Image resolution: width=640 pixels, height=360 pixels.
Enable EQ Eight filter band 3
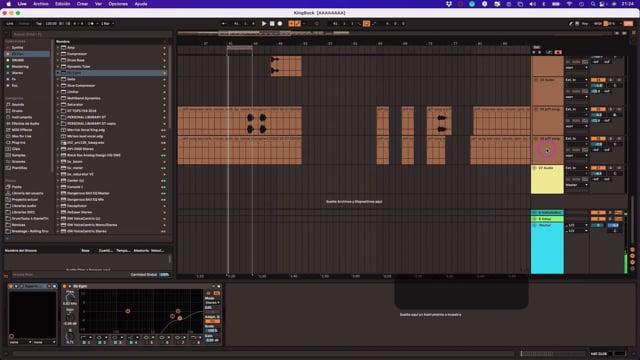pos(116,342)
